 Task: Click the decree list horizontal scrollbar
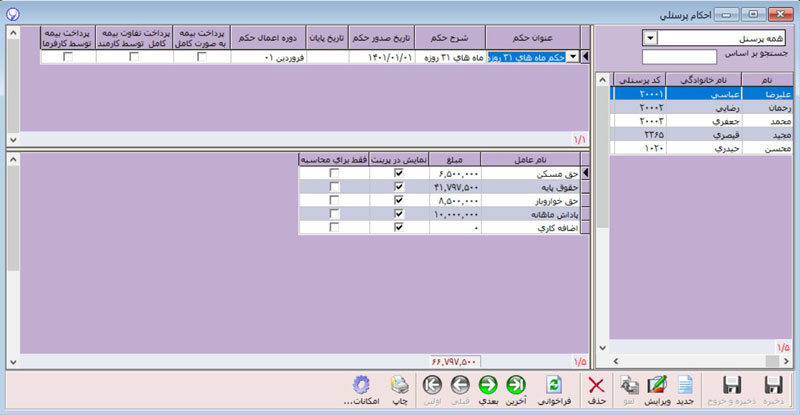pyautogui.click(x=300, y=138)
